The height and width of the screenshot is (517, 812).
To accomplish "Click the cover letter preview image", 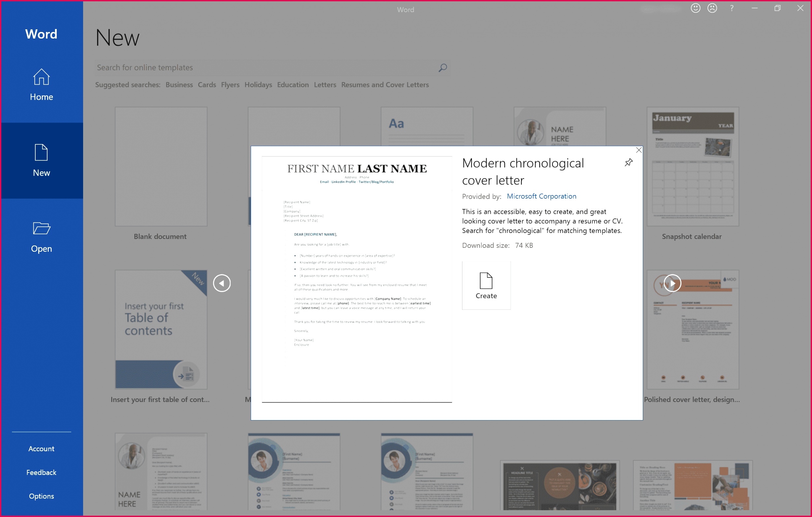I will pyautogui.click(x=357, y=279).
